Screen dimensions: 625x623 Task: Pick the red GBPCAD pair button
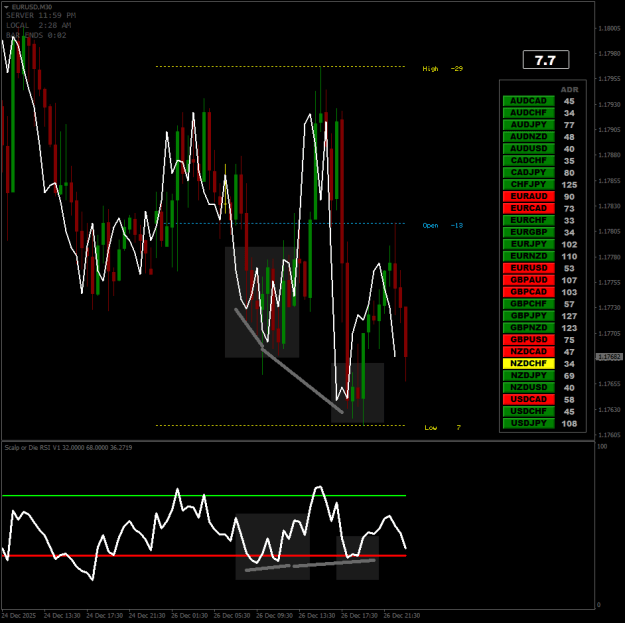pos(529,292)
